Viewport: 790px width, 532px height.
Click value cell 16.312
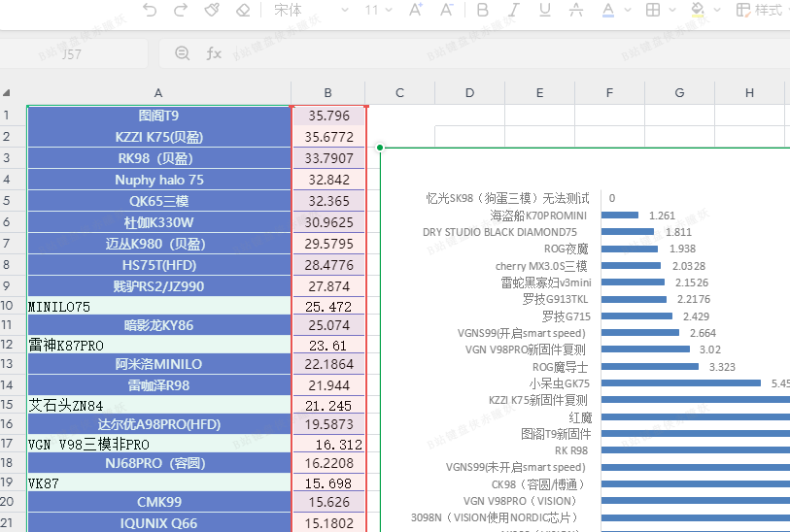pyautogui.click(x=328, y=444)
